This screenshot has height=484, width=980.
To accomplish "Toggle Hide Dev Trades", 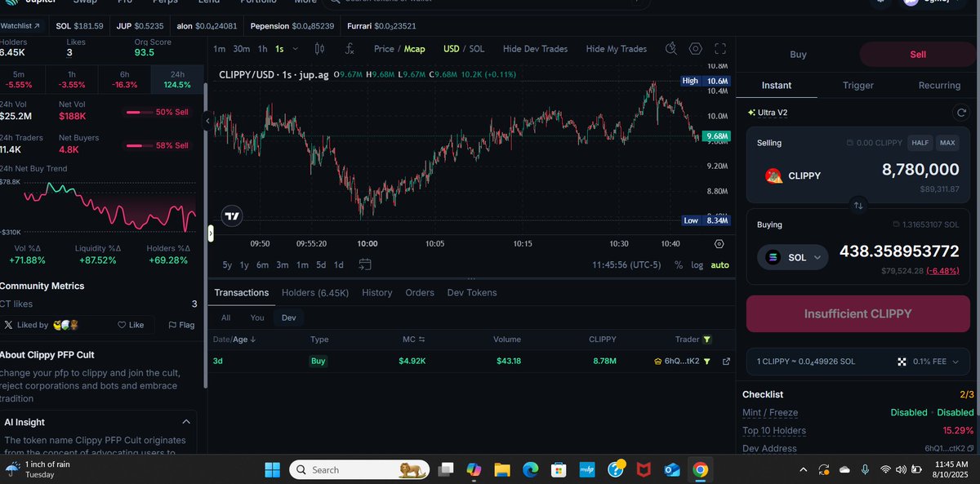I will [x=535, y=49].
